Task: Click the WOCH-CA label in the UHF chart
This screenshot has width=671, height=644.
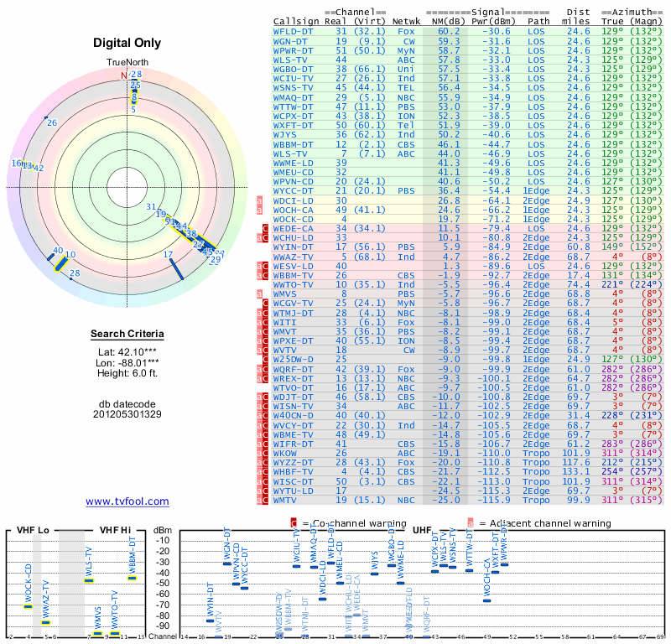Action: 487,577
